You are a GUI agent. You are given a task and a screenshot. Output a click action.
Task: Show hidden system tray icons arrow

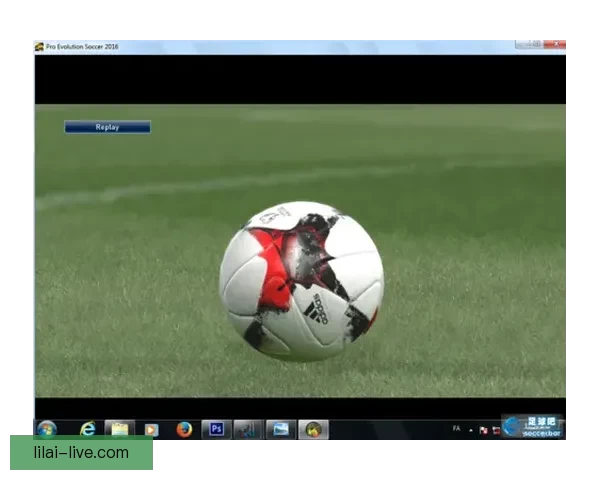[x=471, y=430]
